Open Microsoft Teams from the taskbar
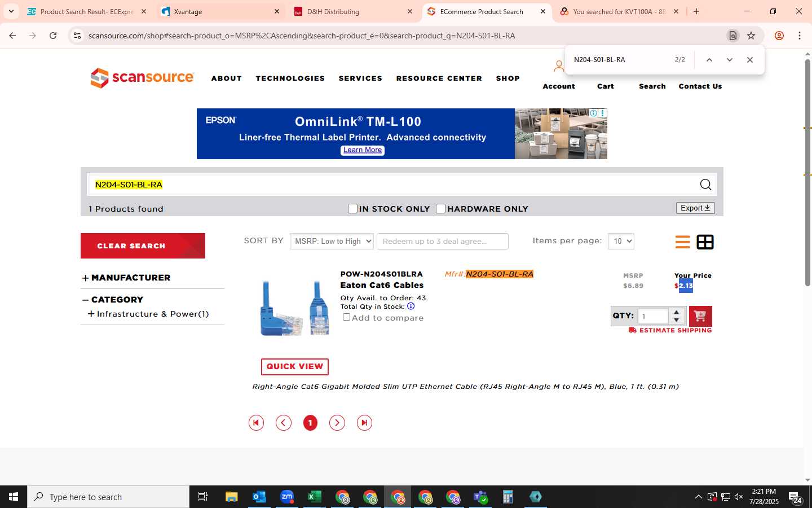The image size is (812, 508). click(480, 497)
